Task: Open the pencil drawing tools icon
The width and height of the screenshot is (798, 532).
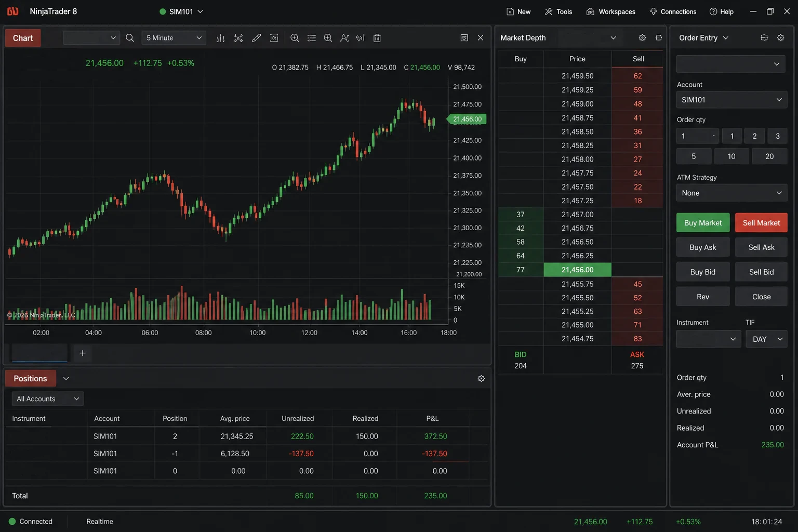Action: (256, 38)
